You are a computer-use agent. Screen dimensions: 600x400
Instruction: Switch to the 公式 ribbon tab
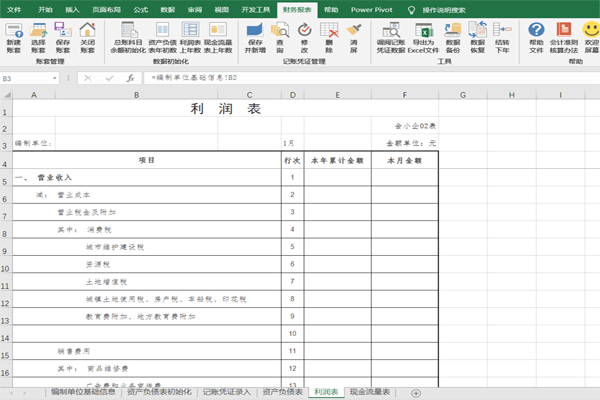(x=140, y=10)
